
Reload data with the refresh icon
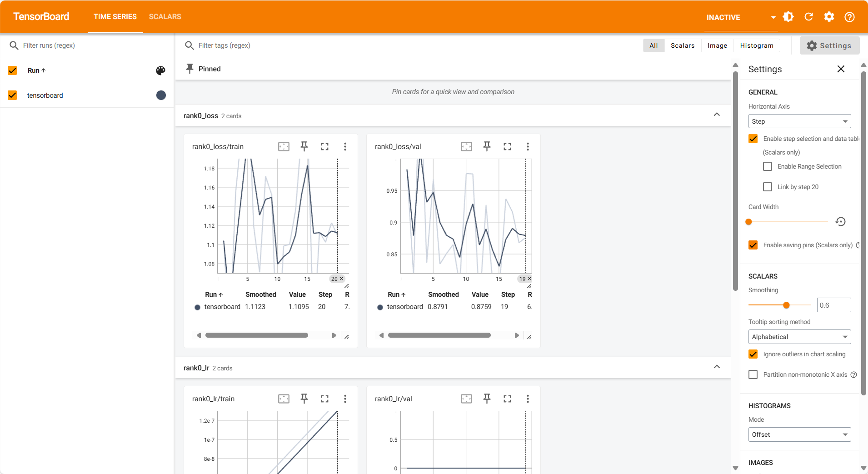[809, 17]
